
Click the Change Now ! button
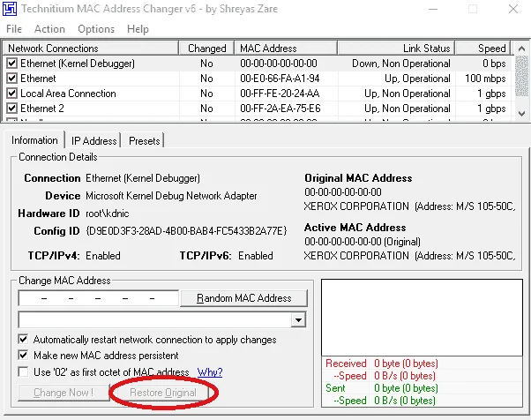point(64,393)
